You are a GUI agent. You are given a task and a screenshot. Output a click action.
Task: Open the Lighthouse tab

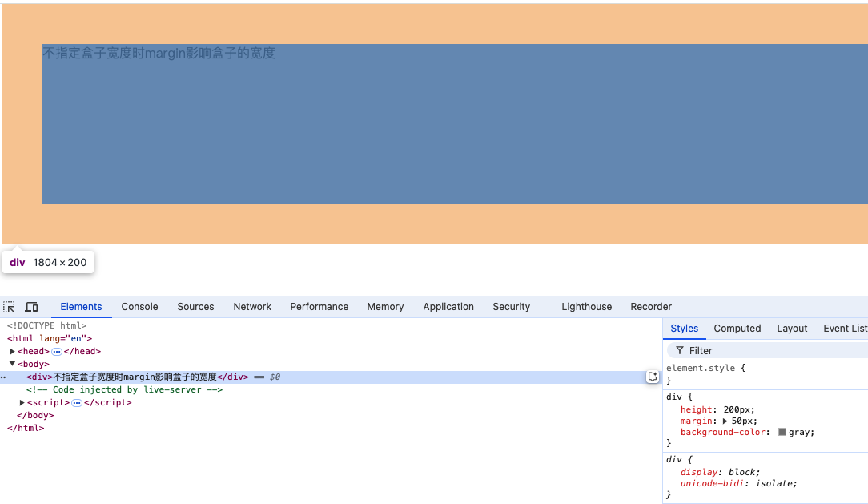pyautogui.click(x=587, y=307)
